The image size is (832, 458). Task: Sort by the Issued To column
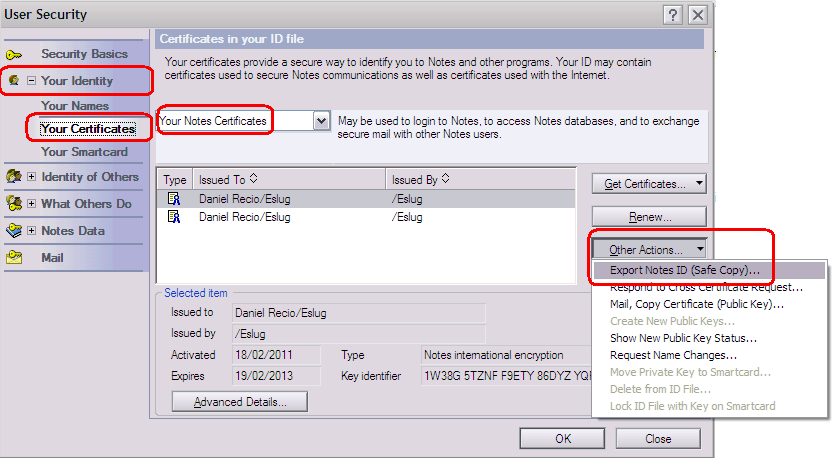(289, 179)
